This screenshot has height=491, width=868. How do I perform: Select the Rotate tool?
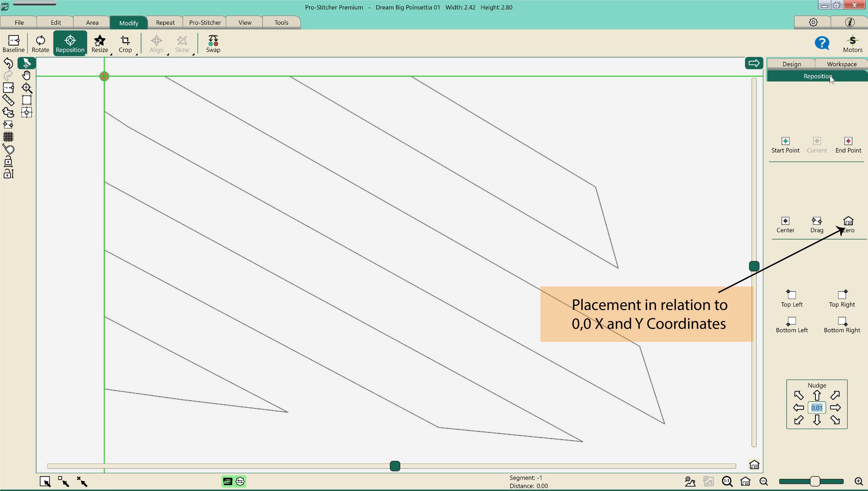coord(40,44)
